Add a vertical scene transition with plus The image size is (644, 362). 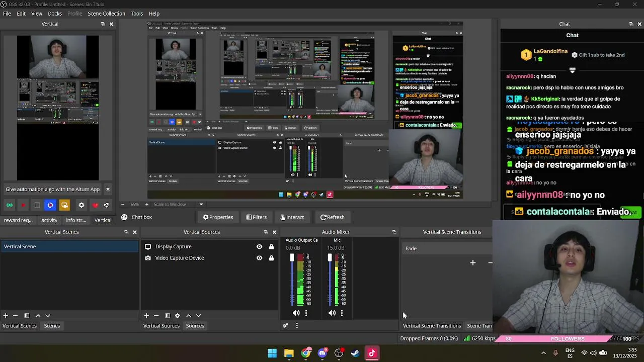(x=473, y=262)
